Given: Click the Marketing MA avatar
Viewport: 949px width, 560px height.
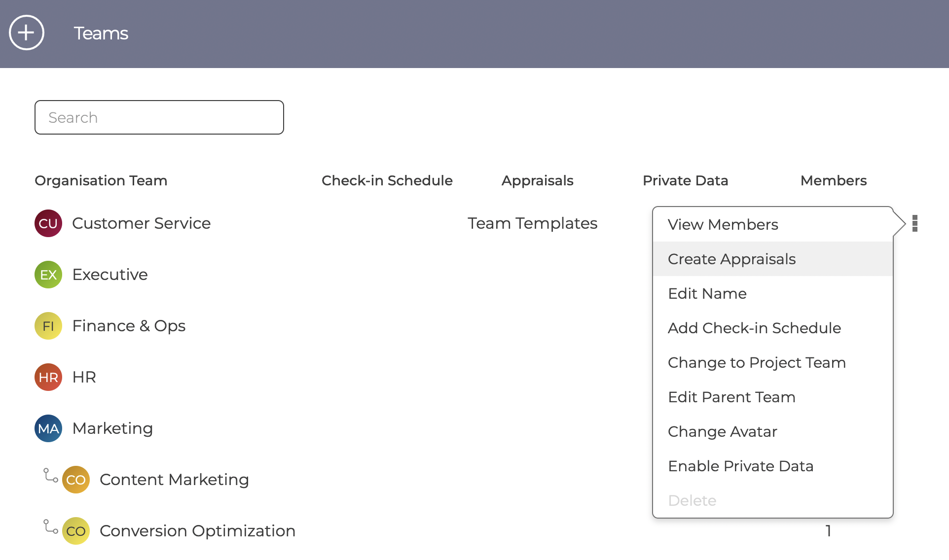Looking at the screenshot, I should [48, 428].
